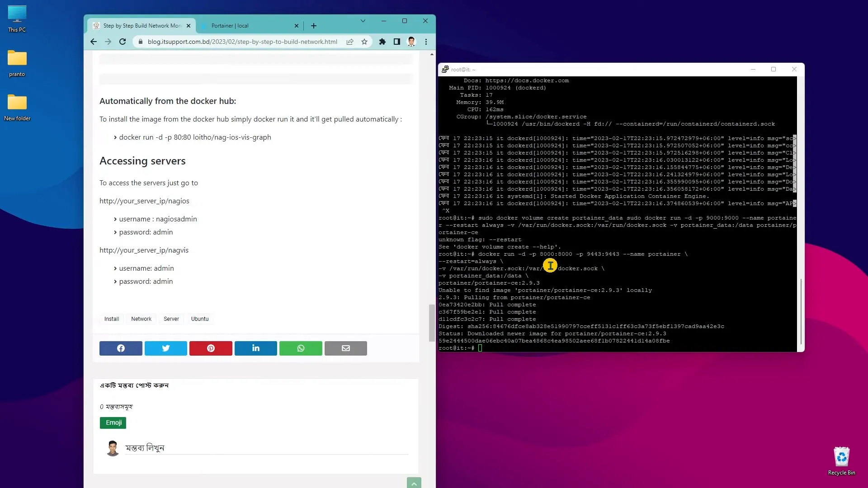Click the browser back navigation arrow

(94, 42)
